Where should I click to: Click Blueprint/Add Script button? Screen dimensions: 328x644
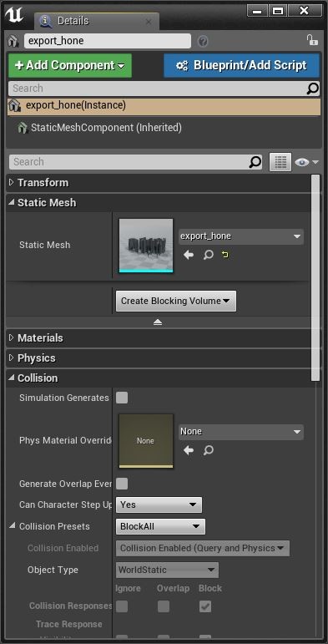241,65
